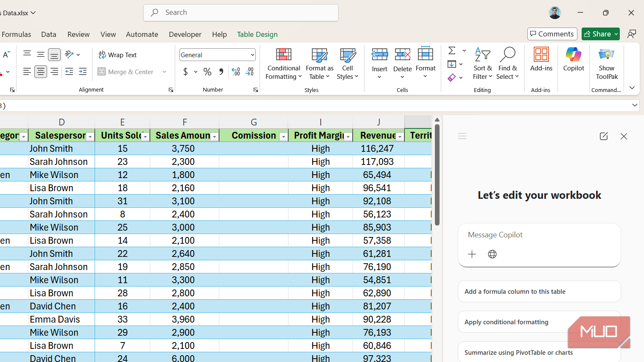Image resolution: width=644 pixels, height=362 pixels.
Task: Apply percent style number format
Action: (x=207, y=72)
